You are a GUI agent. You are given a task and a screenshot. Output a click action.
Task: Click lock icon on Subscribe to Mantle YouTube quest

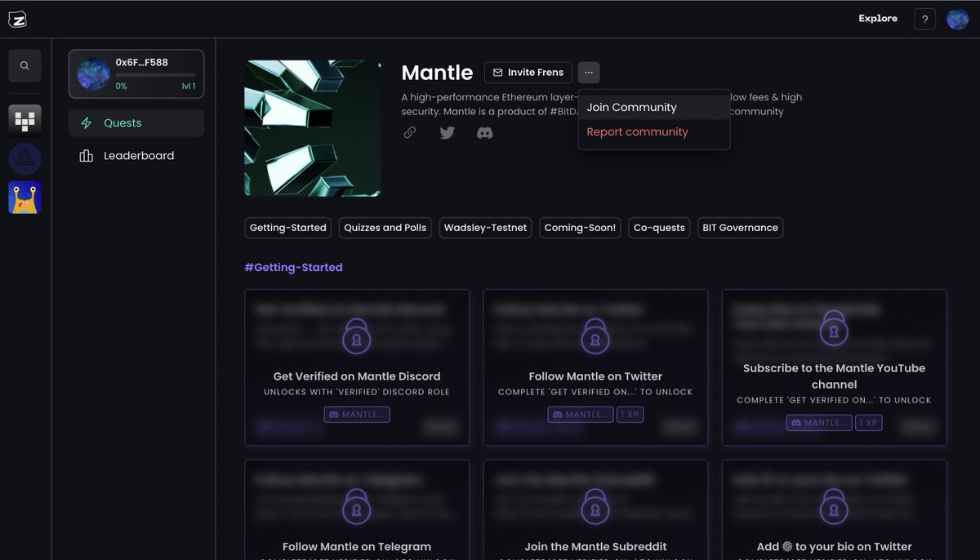[834, 327]
